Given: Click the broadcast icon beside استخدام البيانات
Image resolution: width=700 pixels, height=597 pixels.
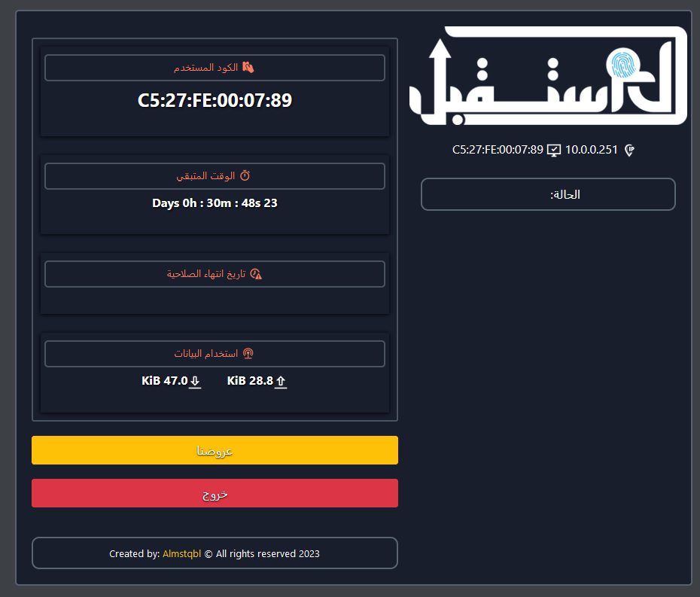Looking at the screenshot, I should tap(248, 354).
